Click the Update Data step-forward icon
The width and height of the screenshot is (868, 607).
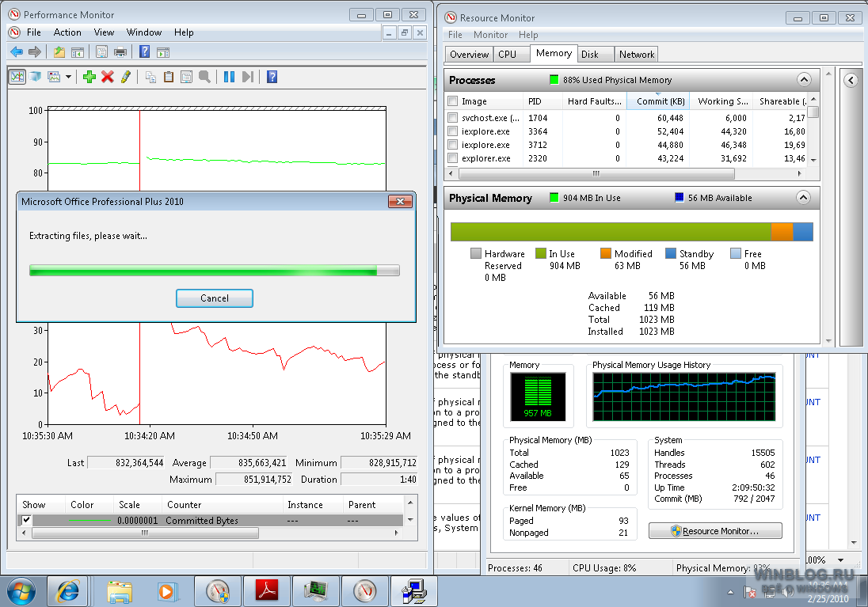247,77
